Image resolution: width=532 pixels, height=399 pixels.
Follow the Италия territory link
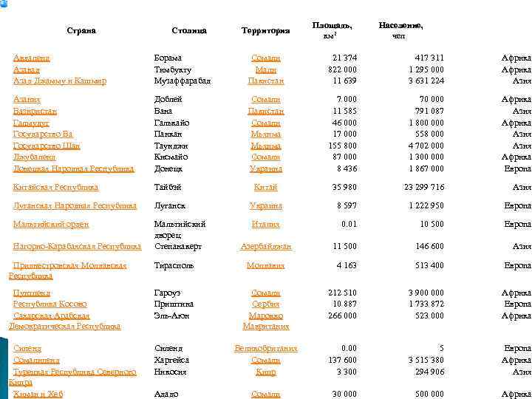pyautogui.click(x=266, y=225)
